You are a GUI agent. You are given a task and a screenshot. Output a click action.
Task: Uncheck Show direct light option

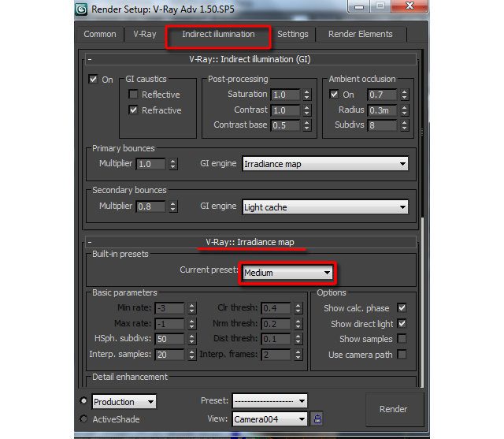click(x=402, y=324)
